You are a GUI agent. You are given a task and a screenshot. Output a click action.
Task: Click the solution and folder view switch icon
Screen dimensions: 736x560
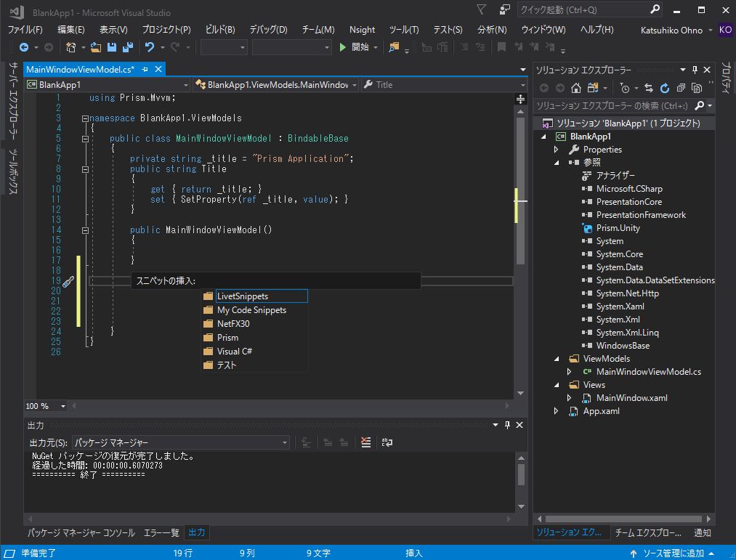[593, 88]
